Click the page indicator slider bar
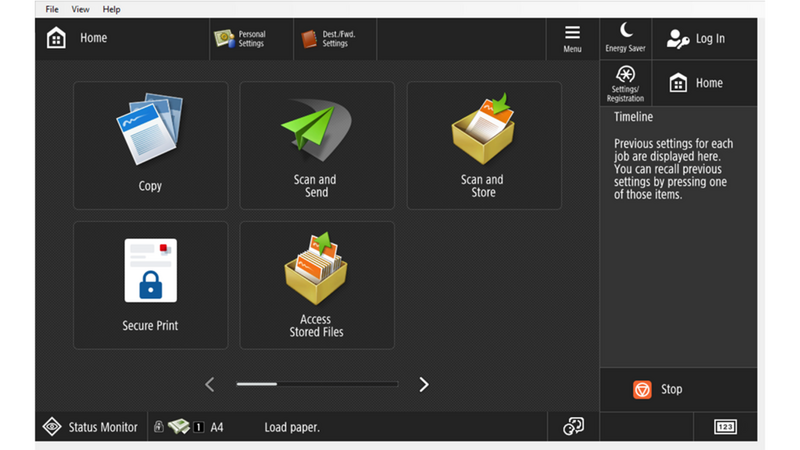Viewport: 800px width, 450px height. click(316, 384)
